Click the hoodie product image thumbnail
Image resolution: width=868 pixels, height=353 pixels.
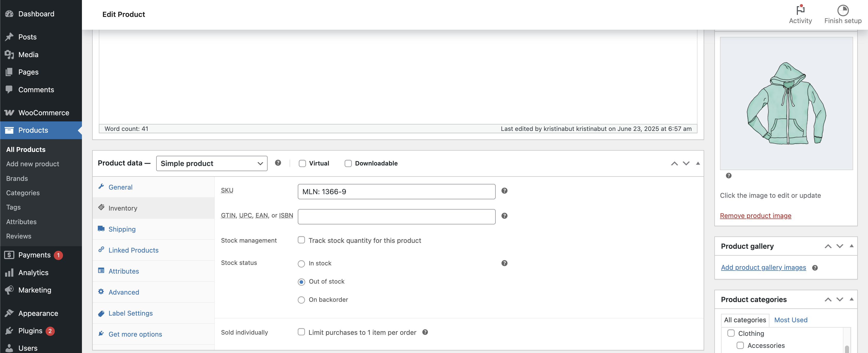click(x=787, y=103)
